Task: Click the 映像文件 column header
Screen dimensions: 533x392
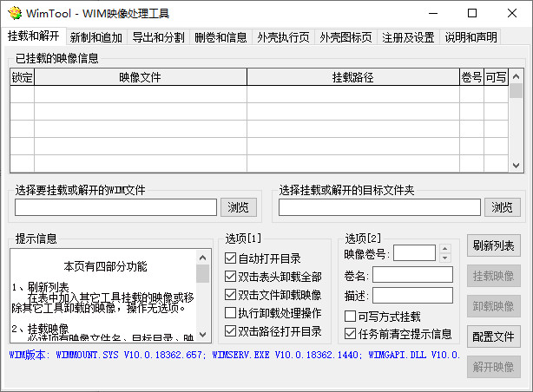Action: [x=141, y=77]
